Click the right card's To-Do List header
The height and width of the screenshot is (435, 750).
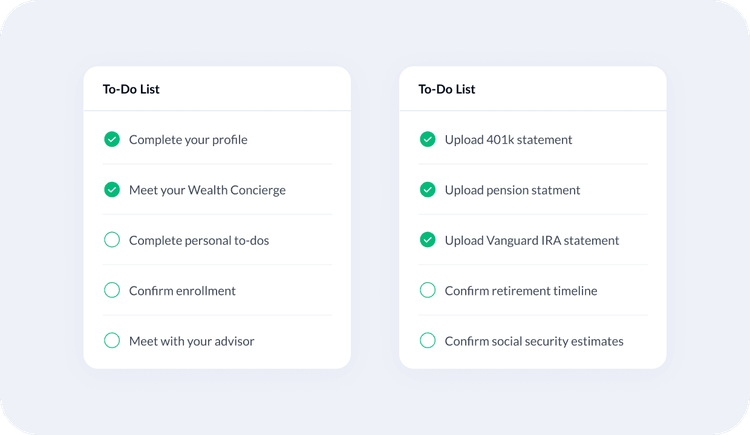click(x=446, y=89)
